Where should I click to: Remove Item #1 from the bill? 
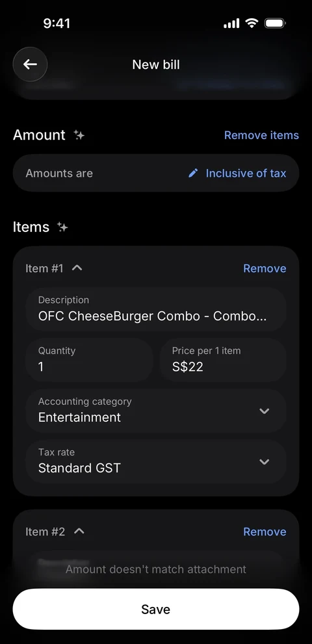265,268
